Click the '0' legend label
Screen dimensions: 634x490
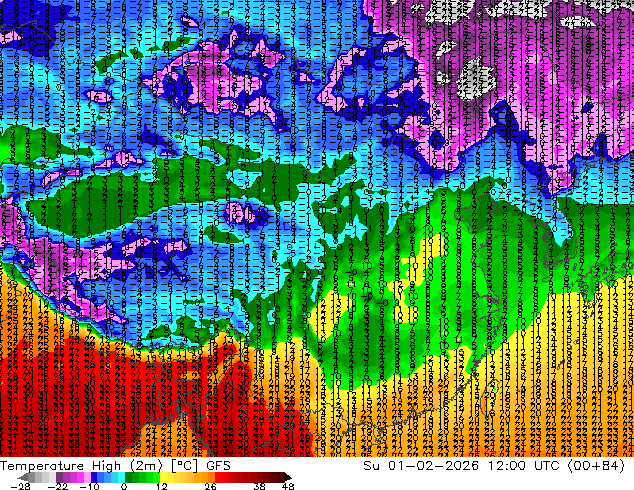[x=124, y=486]
